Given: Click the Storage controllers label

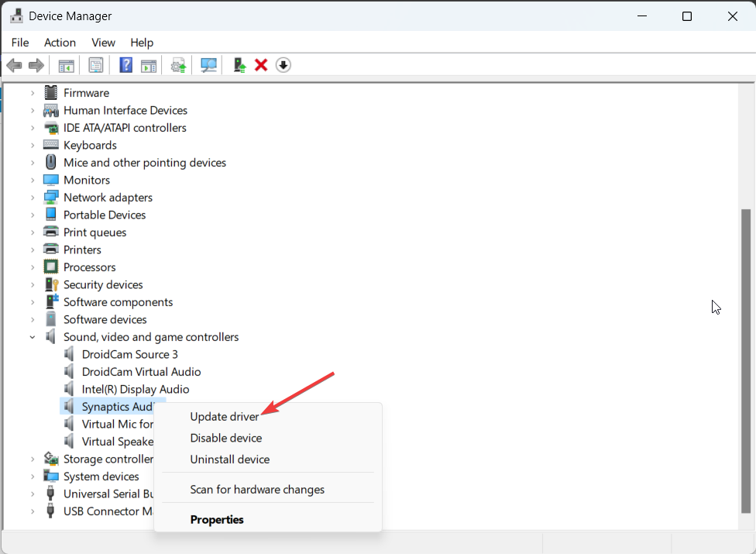Looking at the screenshot, I should click(x=108, y=459).
